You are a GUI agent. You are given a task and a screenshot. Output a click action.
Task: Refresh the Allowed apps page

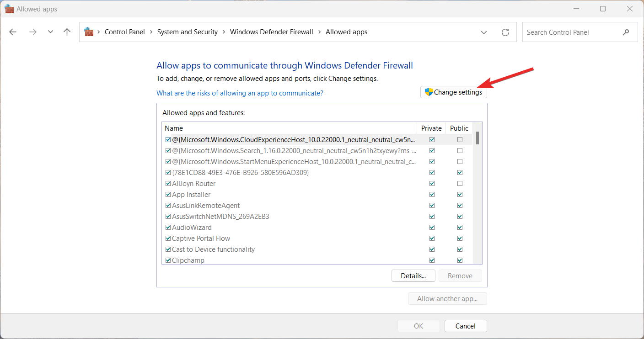[x=505, y=32]
